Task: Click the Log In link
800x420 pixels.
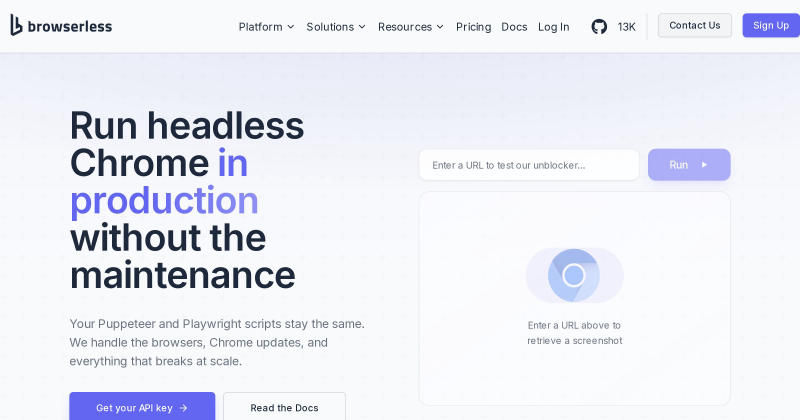Action: point(554,27)
